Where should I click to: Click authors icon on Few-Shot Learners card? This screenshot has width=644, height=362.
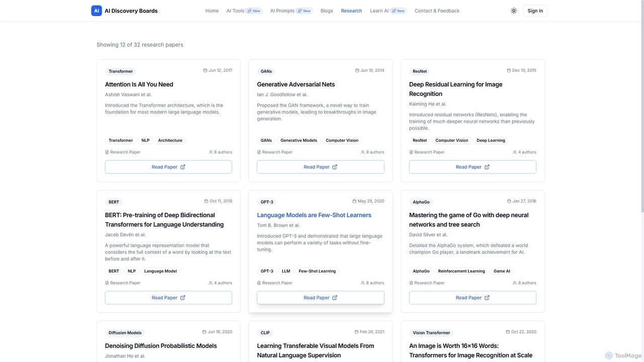click(363, 283)
